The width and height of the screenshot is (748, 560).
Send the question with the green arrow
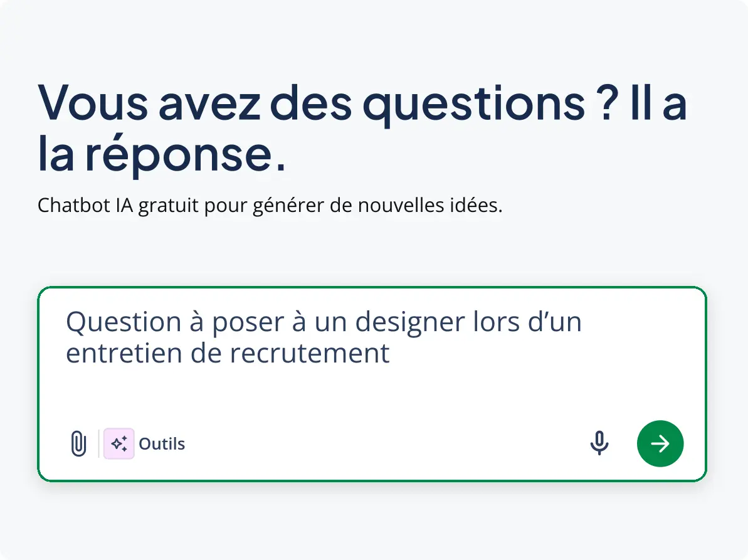tap(660, 444)
